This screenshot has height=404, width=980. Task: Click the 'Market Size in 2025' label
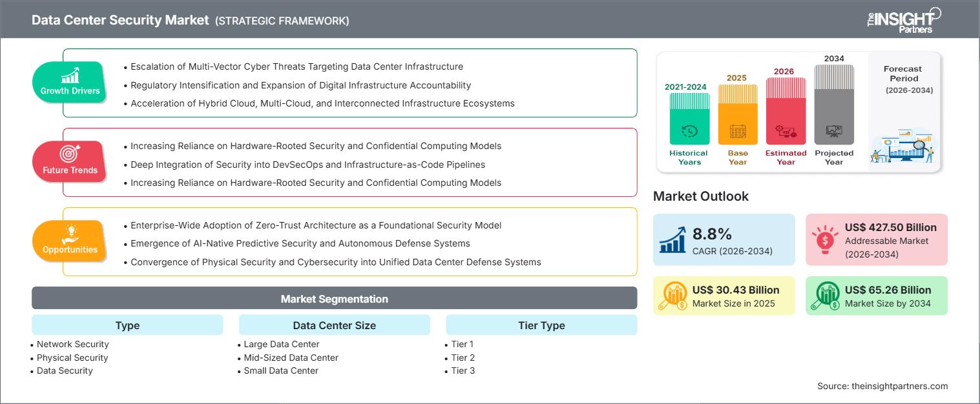734,303
